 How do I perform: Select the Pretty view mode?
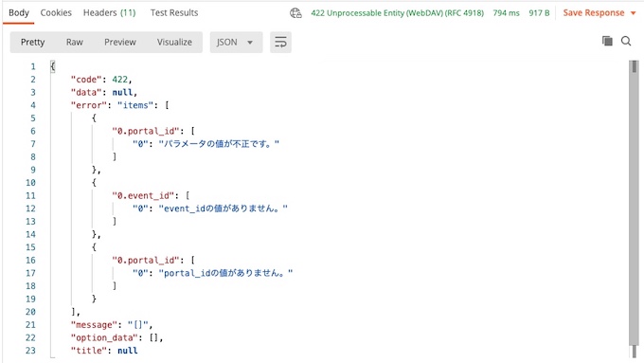click(x=32, y=43)
